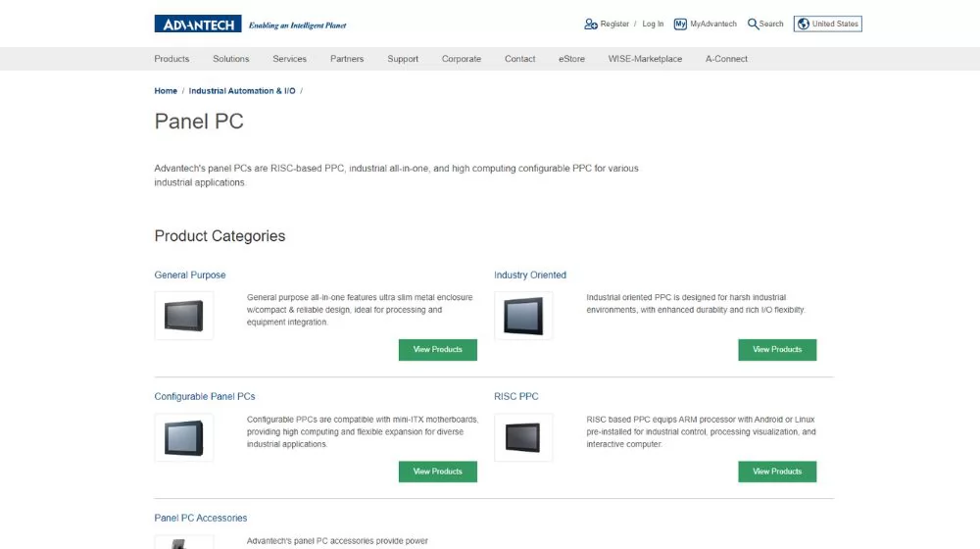The image size is (980, 549).
Task: View Products for Industry Oriented
Action: point(777,350)
